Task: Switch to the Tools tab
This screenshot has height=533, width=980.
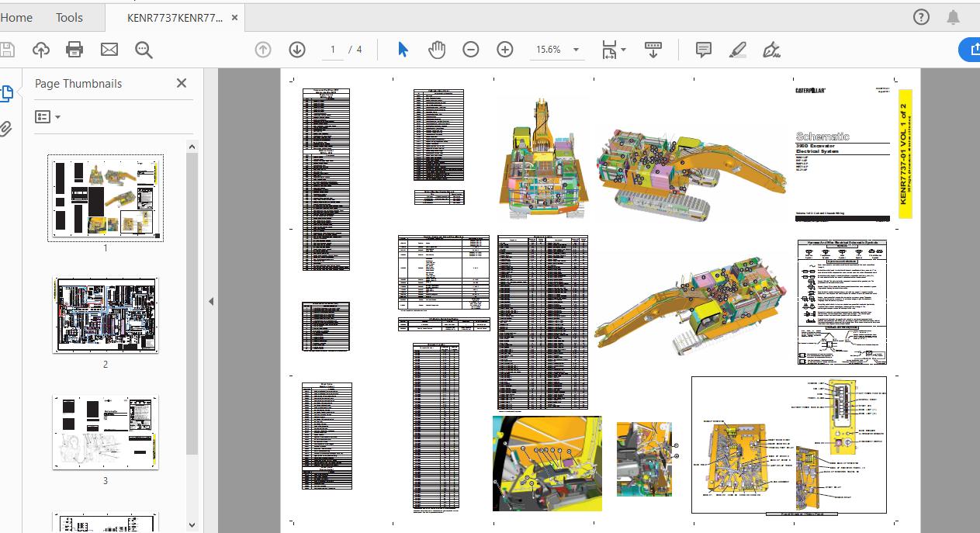Action: point(69,17)
